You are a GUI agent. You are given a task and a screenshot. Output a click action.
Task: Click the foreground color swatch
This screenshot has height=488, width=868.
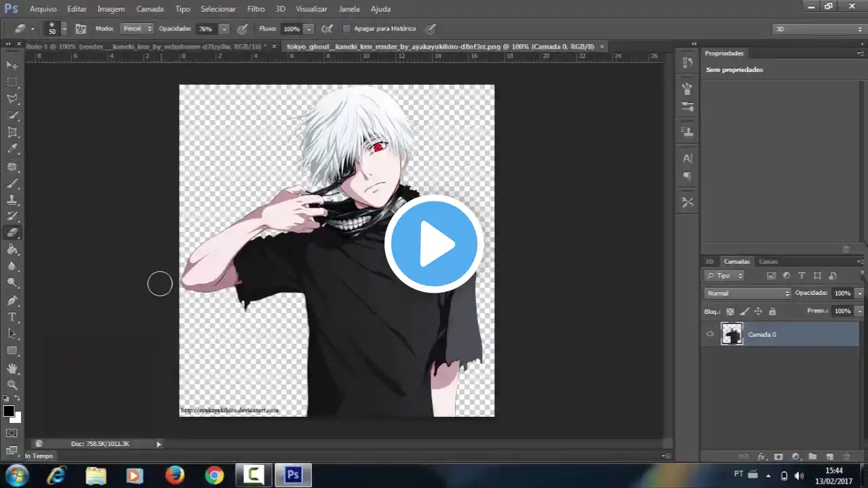coord(9,412)
